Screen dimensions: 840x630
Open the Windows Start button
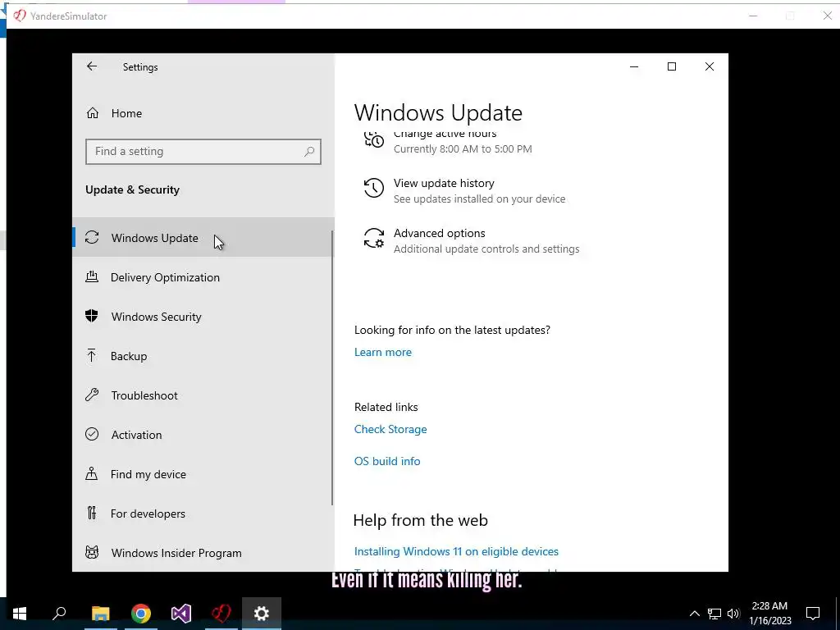pyautogui.click(x=20, y=614)
